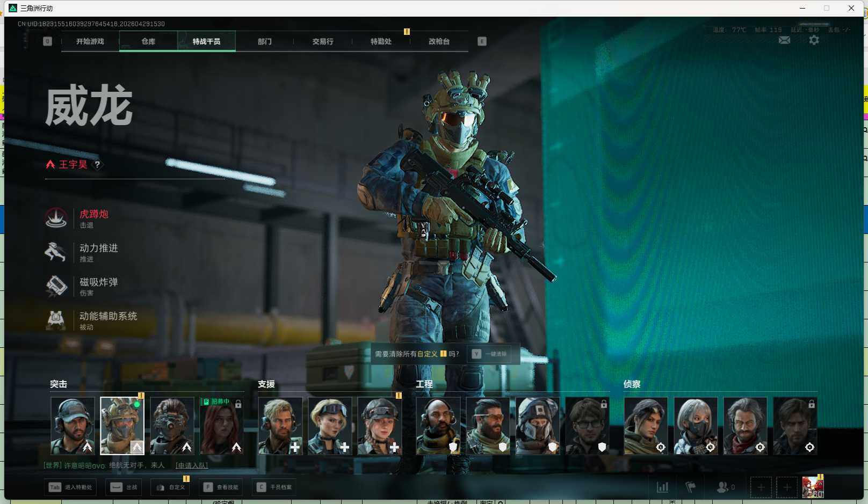Open game settings via the gear icon
The image size is (868, 504).
814,40
